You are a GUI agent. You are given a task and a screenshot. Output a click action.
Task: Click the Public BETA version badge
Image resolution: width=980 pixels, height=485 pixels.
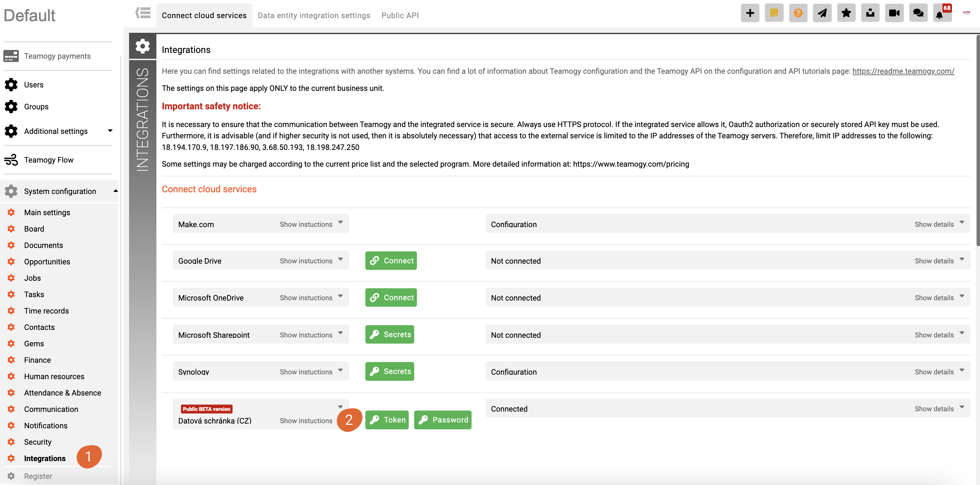pos(207,409)
